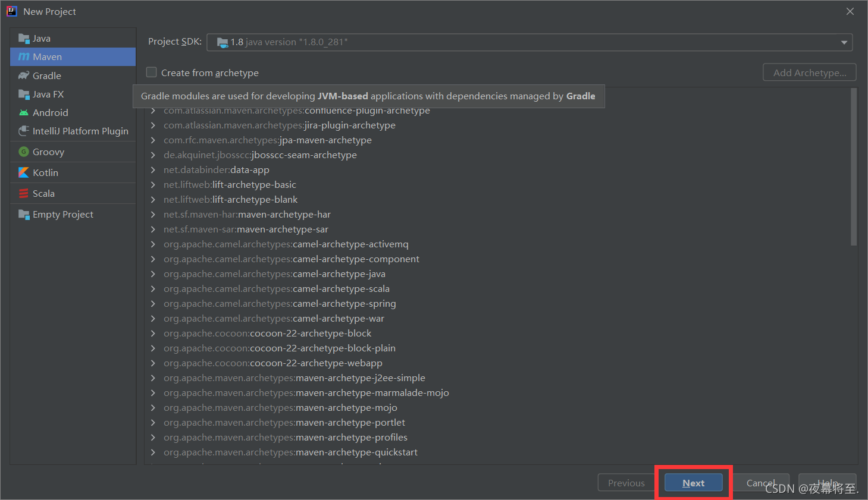This screenshot has width=868, height=500.
Task: Choose IntelliJ Platform Plugin project type
Action: point(73,131)
